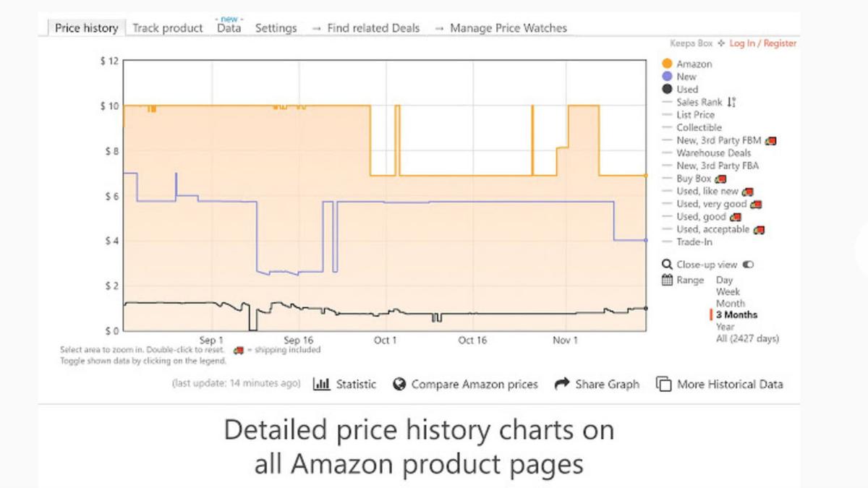Follow the Find related Deals link
The width and height of the screenshot is (868, 488).
[373, 28]
